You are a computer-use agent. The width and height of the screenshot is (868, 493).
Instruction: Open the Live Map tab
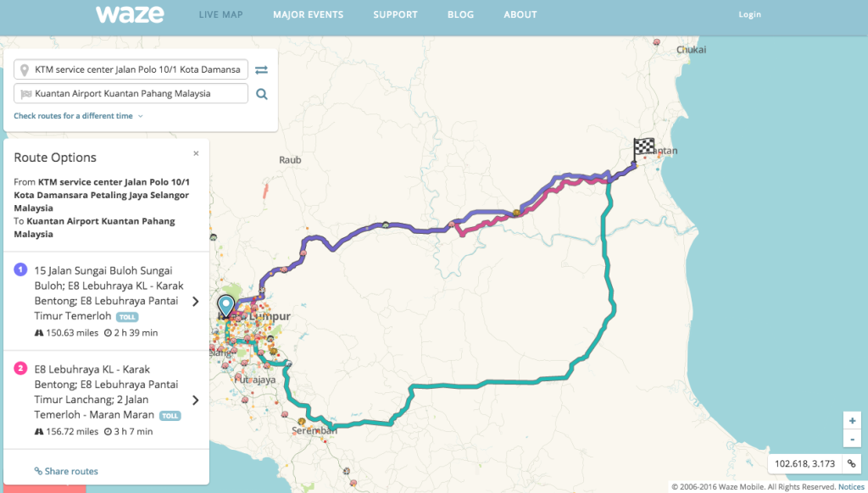tap(221, 15)
